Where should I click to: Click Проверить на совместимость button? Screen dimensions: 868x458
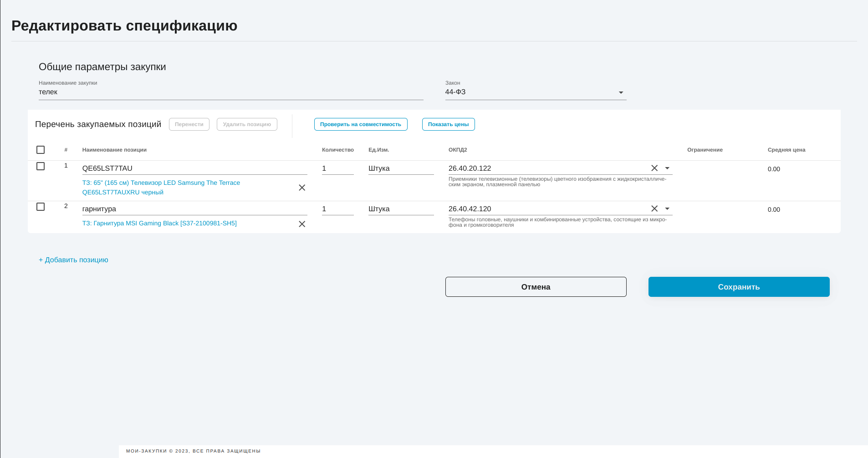[x=360, y=124]
